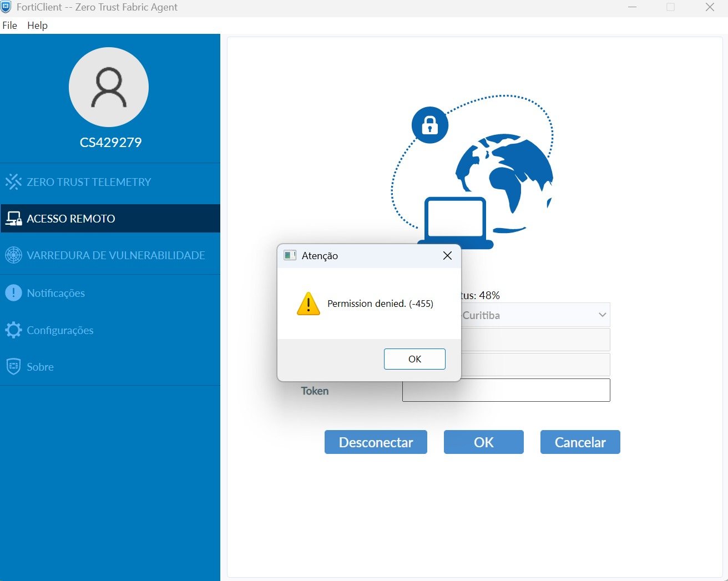Click the Token label
The height and width of the screenshot is (581, 728).
315,391
